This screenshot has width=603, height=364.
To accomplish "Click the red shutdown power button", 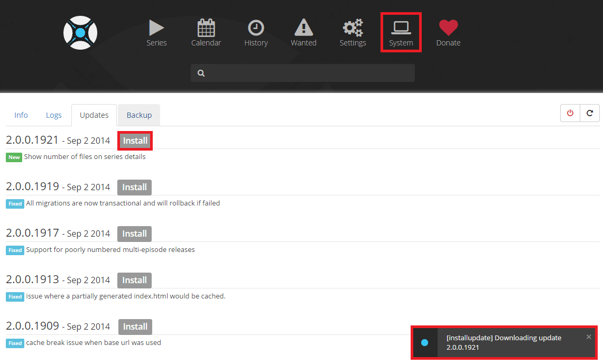I will tap(570, 113).
